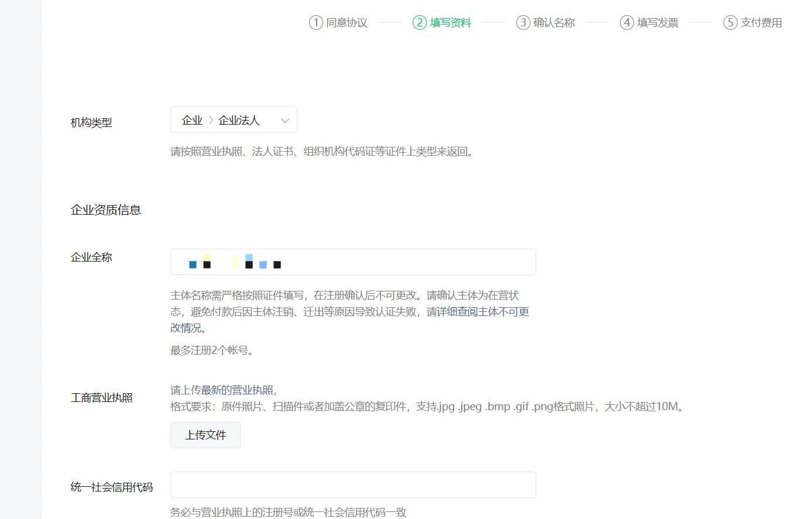The width and height of the screenshot is (812, 519).
Task: Select the step 4 number circle
Action: click(626, 23)
